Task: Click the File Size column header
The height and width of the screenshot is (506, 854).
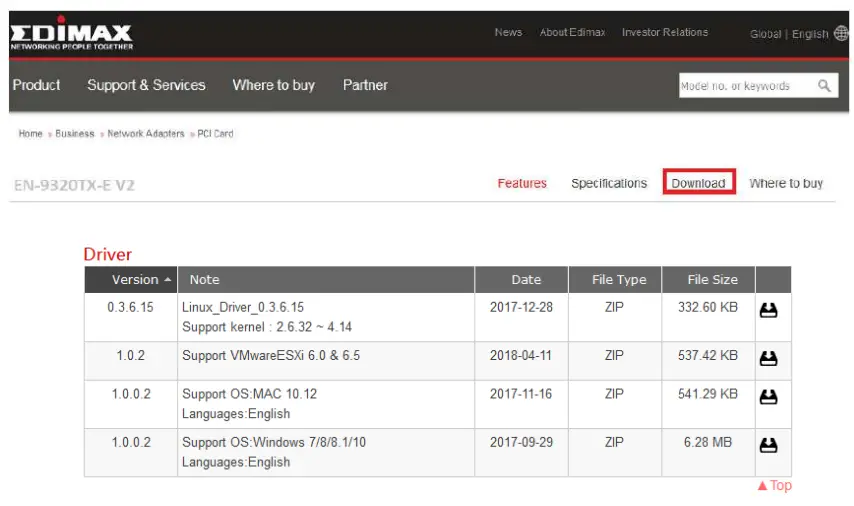Action: (x=709, y=279)
